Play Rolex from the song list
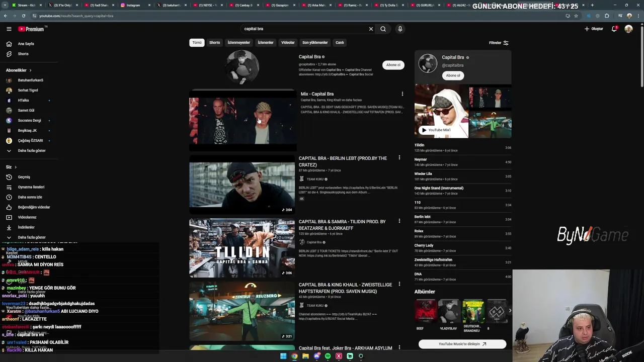The width and height of the screenshot is (644, 362). coord(462,234)
